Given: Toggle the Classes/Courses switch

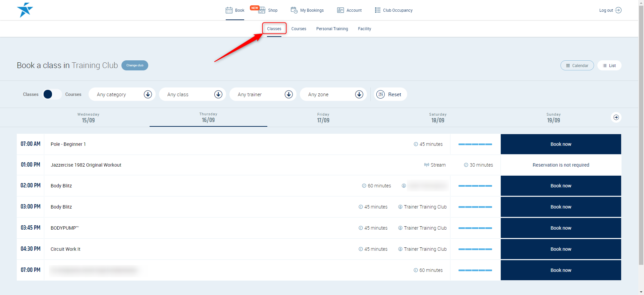Looking at the screenshot, I should (x=52, y=95).
